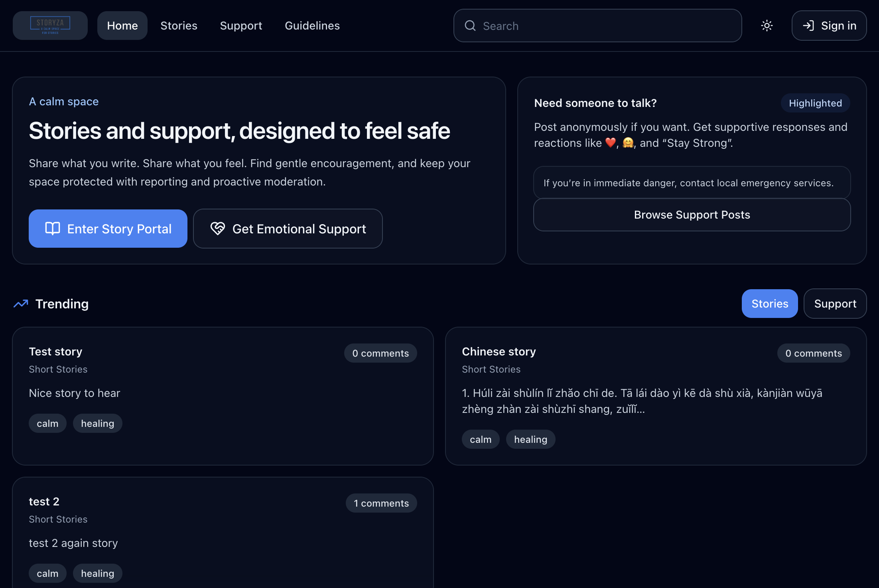Click 'test 2 again story' text
The image size is (879, 588).
click(73, 543)
